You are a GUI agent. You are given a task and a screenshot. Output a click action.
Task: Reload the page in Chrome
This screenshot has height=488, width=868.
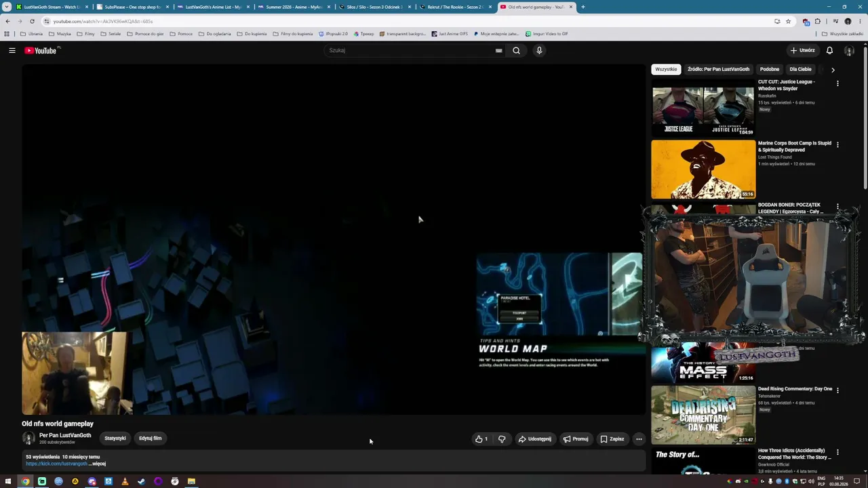click(x=31, y=21)
